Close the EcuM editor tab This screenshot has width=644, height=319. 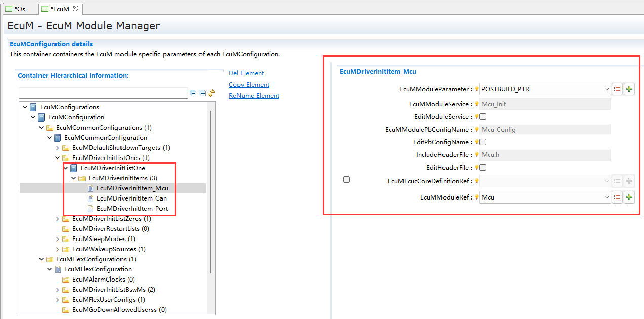pos(76,9)
